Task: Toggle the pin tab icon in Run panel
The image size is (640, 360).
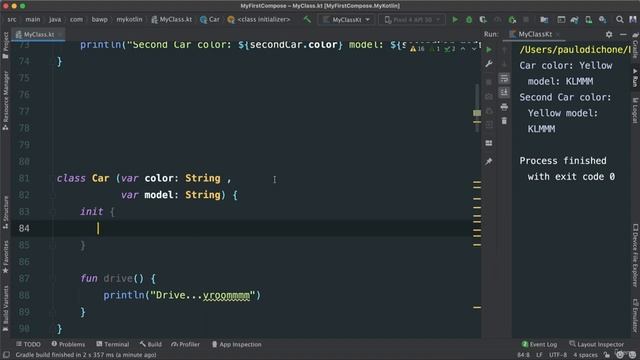Action: (x=489, y=162)
